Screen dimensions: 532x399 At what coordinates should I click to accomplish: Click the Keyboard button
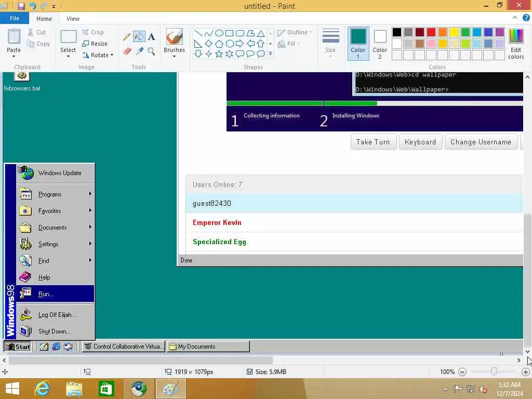[420, 142]
